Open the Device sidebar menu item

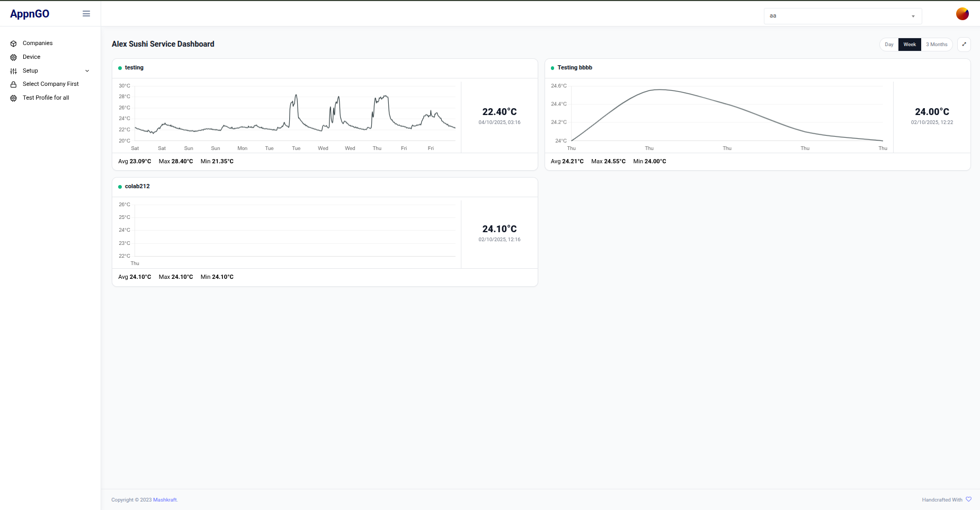[32, 57]
